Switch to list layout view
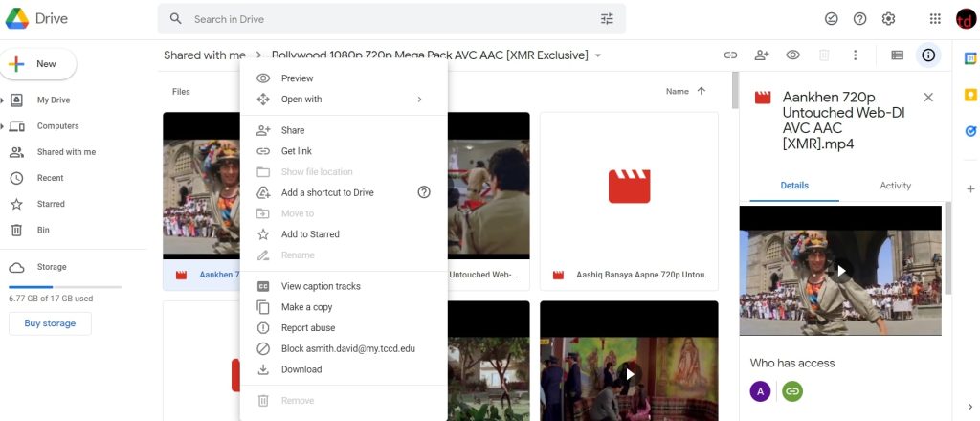 [897, 55]
